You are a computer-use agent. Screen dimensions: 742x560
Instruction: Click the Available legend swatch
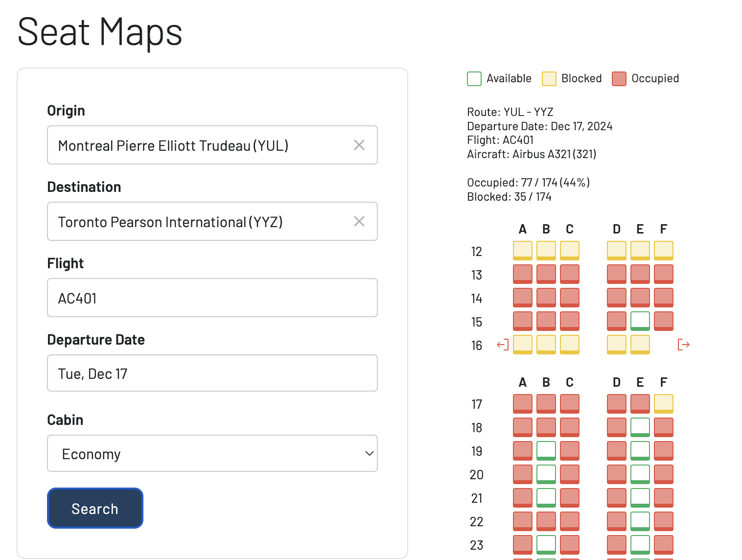[x=474, y=79]
